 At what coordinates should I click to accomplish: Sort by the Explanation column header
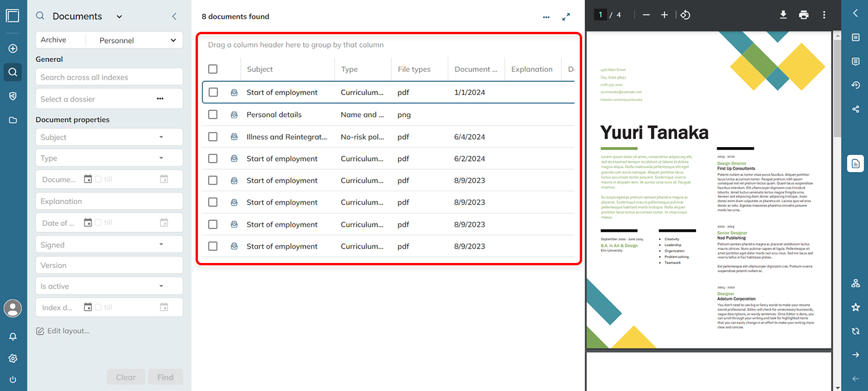pos(533,69)
